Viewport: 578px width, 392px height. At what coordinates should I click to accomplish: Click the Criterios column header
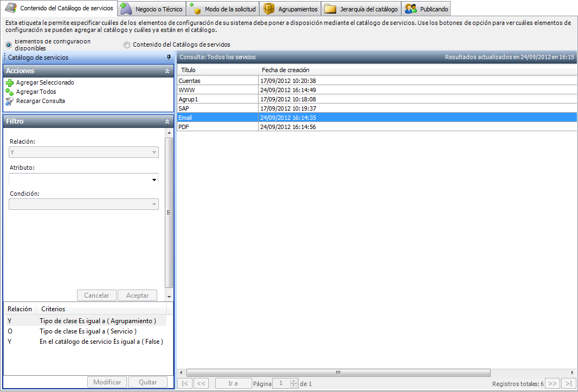click(102, 309)
